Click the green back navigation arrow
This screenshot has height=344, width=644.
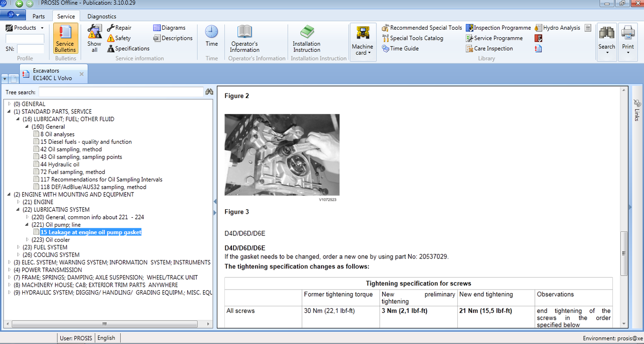19,4
